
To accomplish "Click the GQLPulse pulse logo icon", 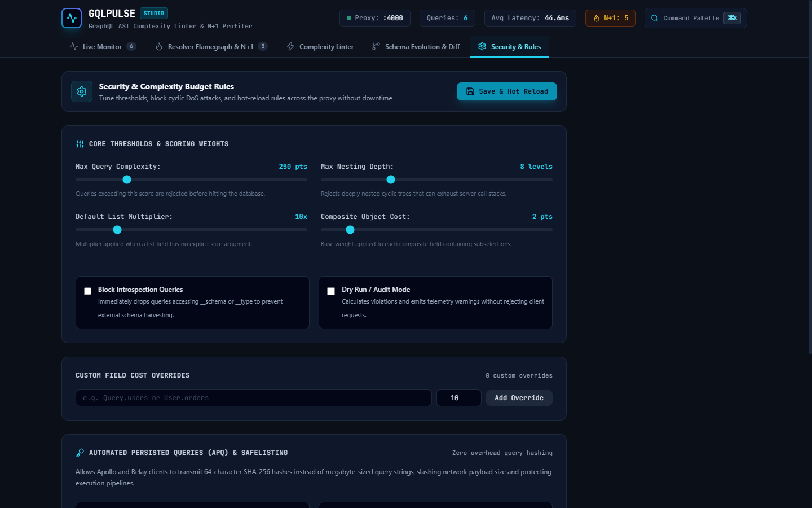I will 72,18.
